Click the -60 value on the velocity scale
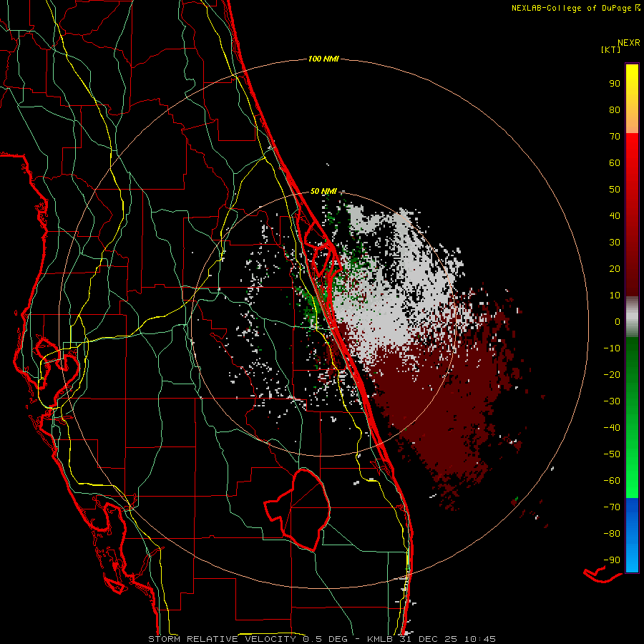Image resolution: width=644 pixels, height=644 pixels. click(x=612, y=481)
